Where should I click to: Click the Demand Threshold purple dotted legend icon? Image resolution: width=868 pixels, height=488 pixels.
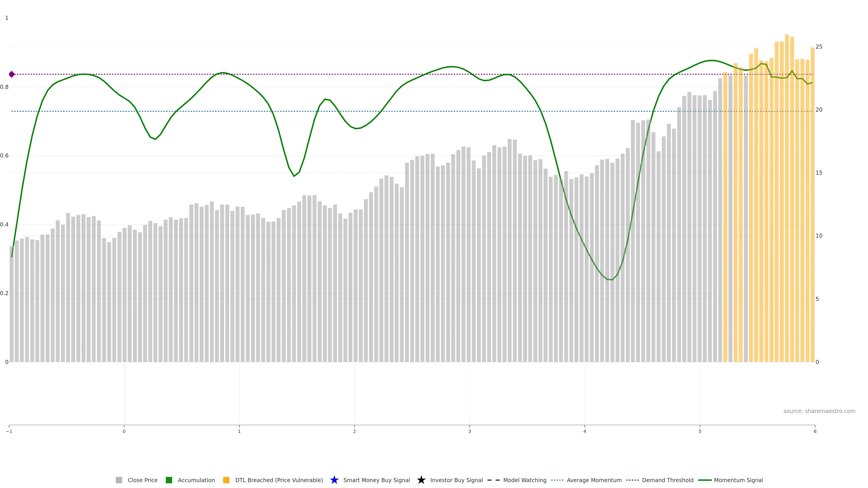[632, 480]
